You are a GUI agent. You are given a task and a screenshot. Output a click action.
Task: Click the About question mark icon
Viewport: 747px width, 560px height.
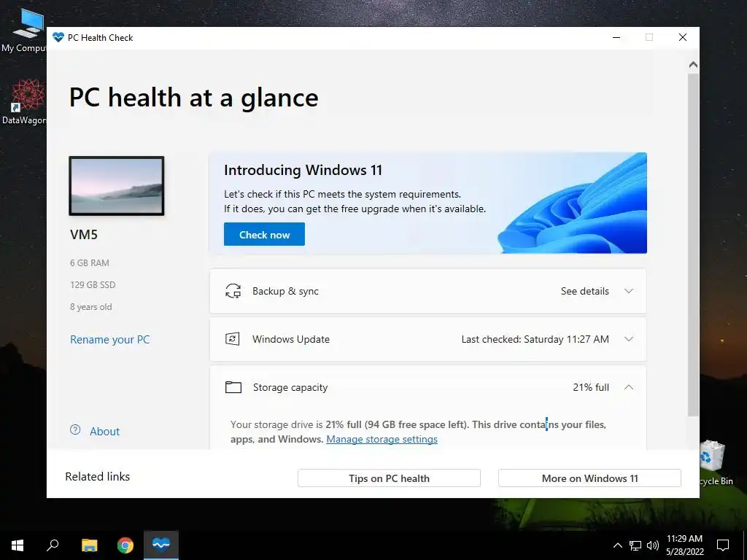click(75, 429)
